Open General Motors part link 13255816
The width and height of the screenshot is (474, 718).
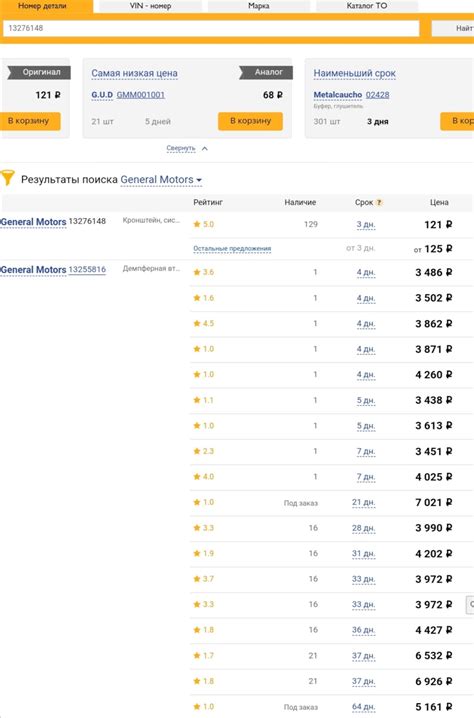87,269
